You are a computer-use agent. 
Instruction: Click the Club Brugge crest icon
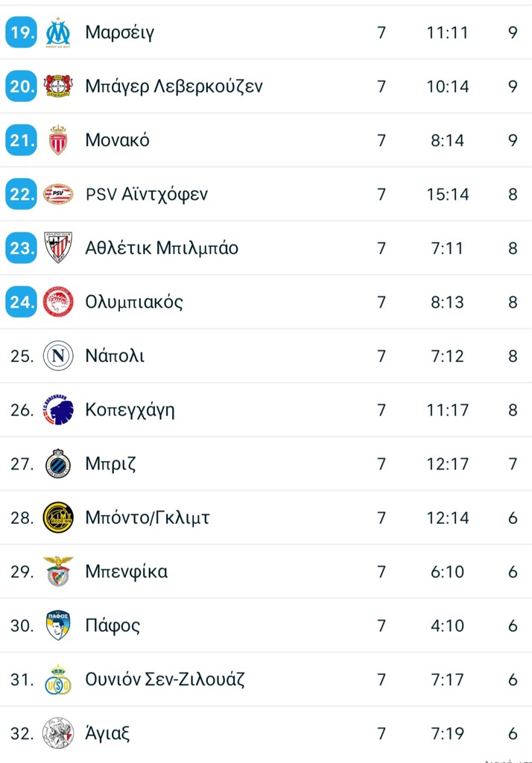[57, 463]
